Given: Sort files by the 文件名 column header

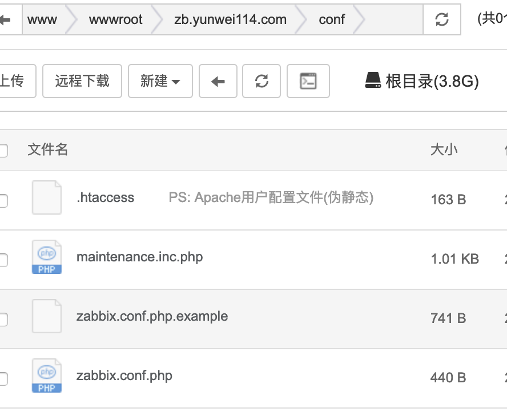Looking at the screenshot, I should [x=48, y=150].
